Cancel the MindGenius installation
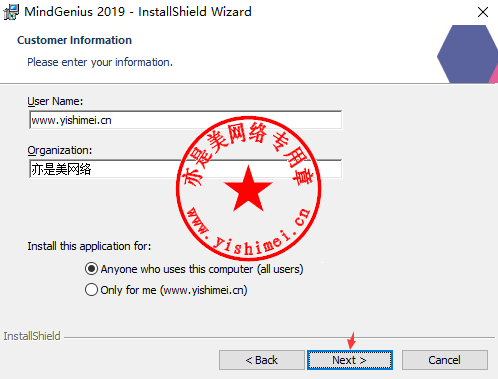The width and height of the screenshot is (498, 379). click(445, 360)
